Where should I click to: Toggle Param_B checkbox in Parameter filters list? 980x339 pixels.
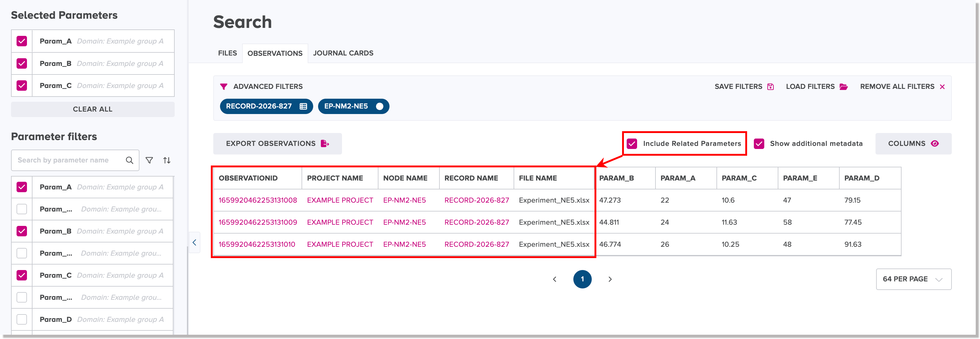click(22, 231)
